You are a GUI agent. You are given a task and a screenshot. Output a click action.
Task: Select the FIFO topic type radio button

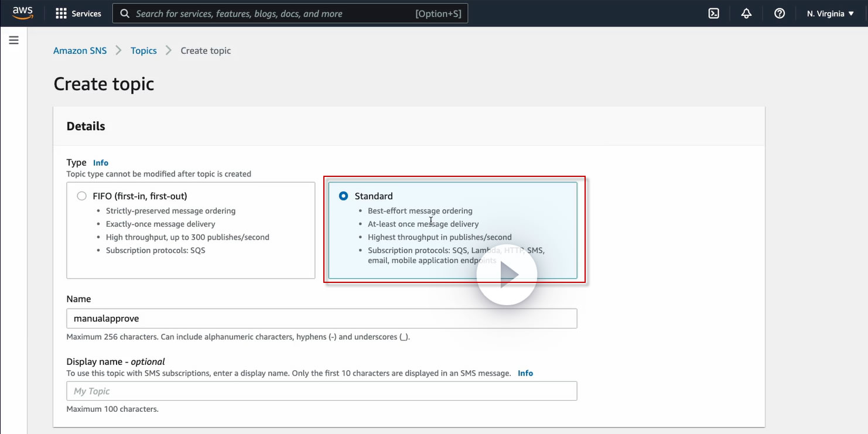(x=82, y=196)
